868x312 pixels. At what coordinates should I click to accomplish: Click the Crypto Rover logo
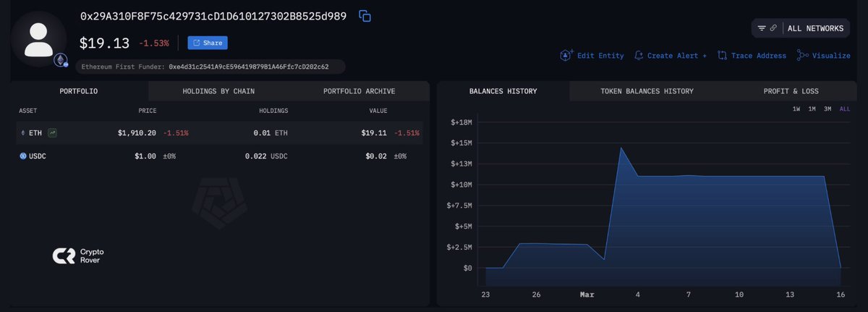[x=78, y=256]
